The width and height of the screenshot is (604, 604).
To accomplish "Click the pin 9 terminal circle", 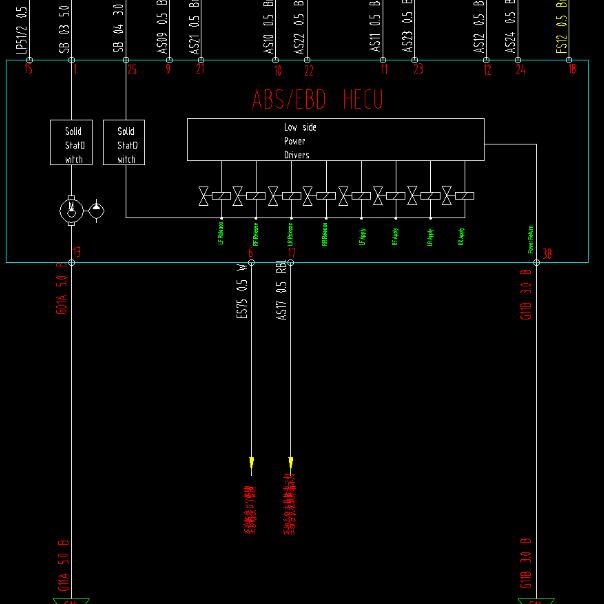I will pos(169,60).
